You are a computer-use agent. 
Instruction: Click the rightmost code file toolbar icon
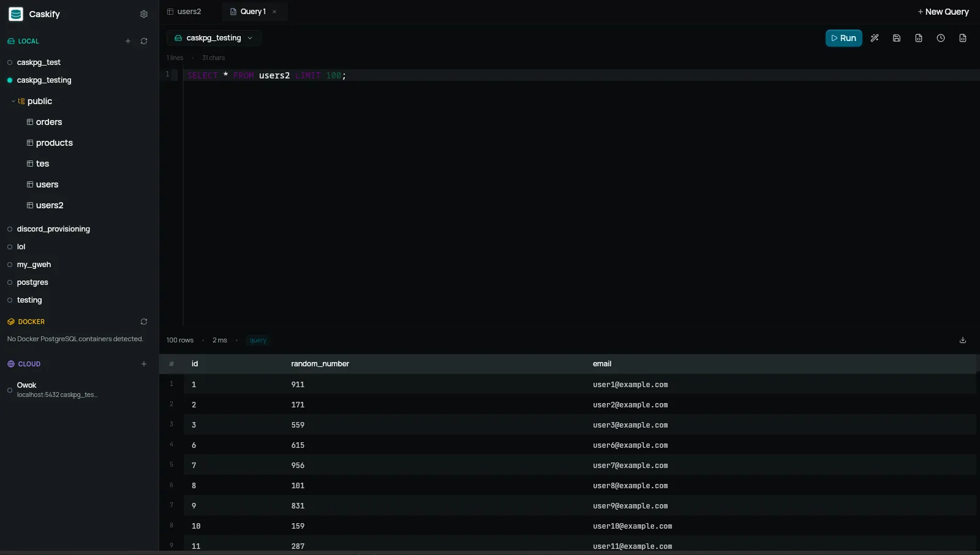coord(963,38)
